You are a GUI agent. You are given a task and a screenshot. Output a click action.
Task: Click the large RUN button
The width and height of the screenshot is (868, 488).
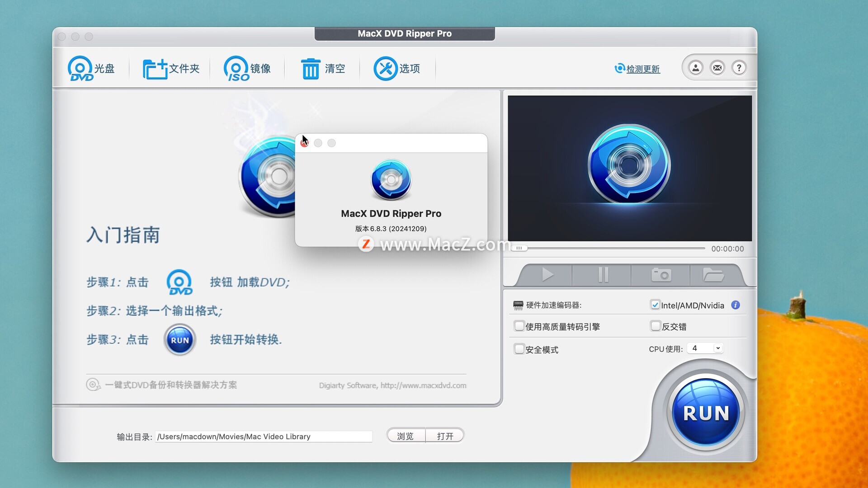[705, 413]
